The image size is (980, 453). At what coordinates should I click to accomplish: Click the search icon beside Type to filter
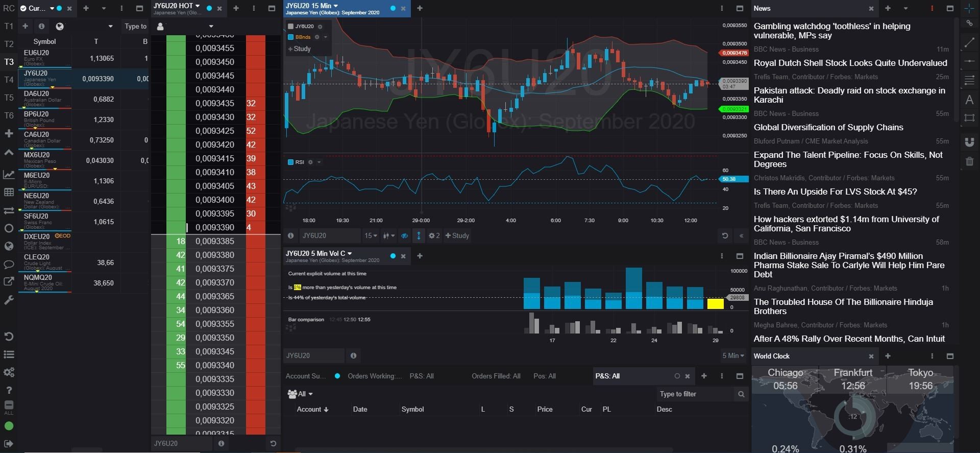pyautogui.click(x=741, y=394)
